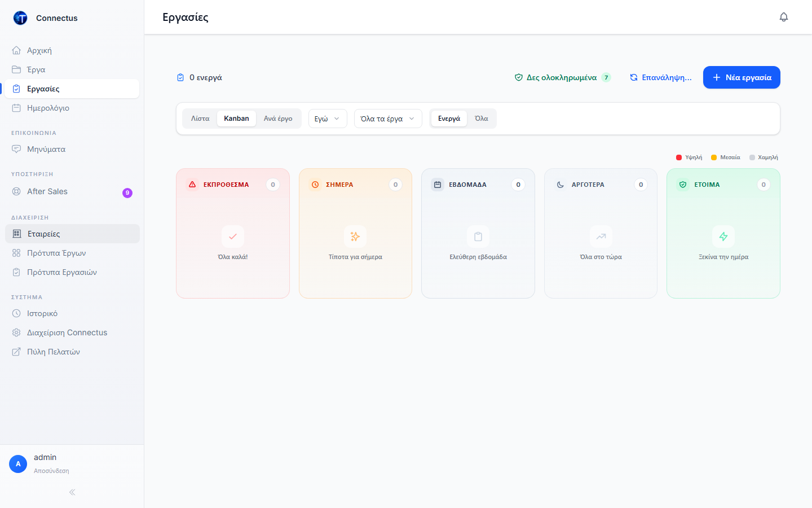Click the After Sales lifebuoy icon
812x508 pixels.
pos(16,191)
